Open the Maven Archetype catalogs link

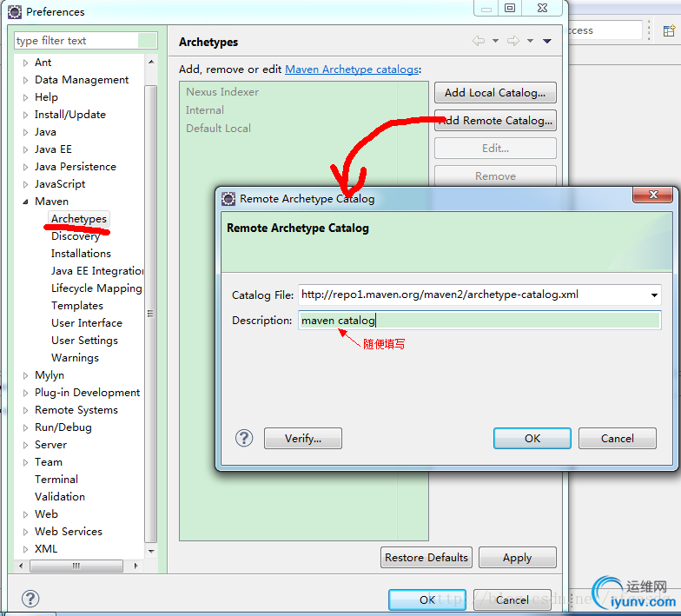352,70
